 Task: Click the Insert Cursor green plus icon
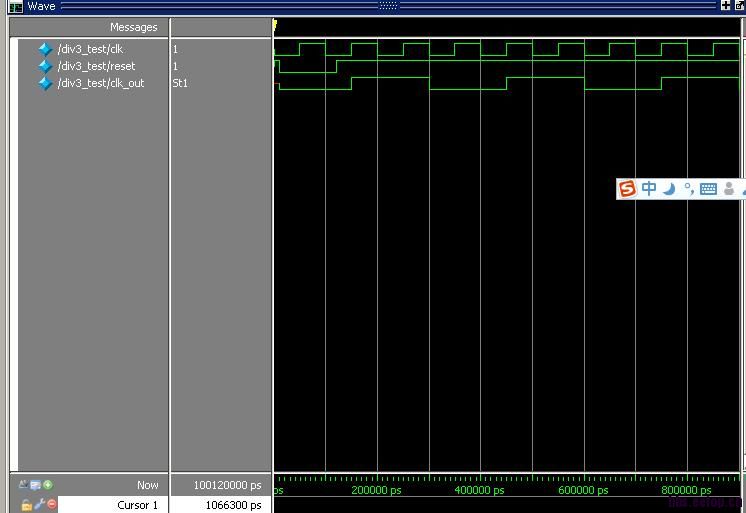pos(48,485)
